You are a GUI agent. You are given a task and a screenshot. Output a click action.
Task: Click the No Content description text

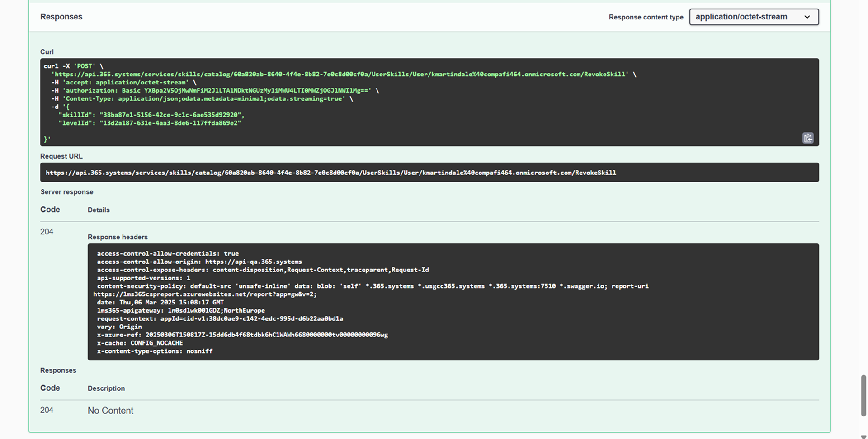[x=110, y=411]
